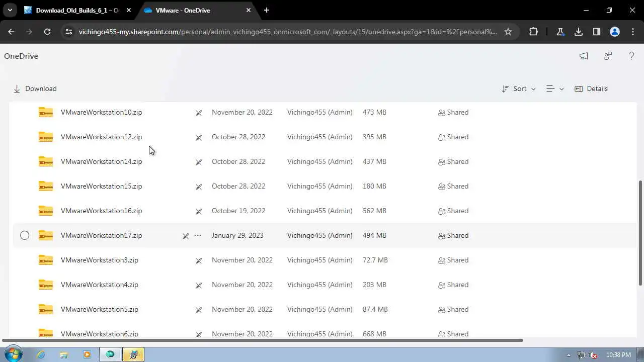Click the 473 MB size cell
Viewport: 644px width, 362px height.
tap(374, 112)
